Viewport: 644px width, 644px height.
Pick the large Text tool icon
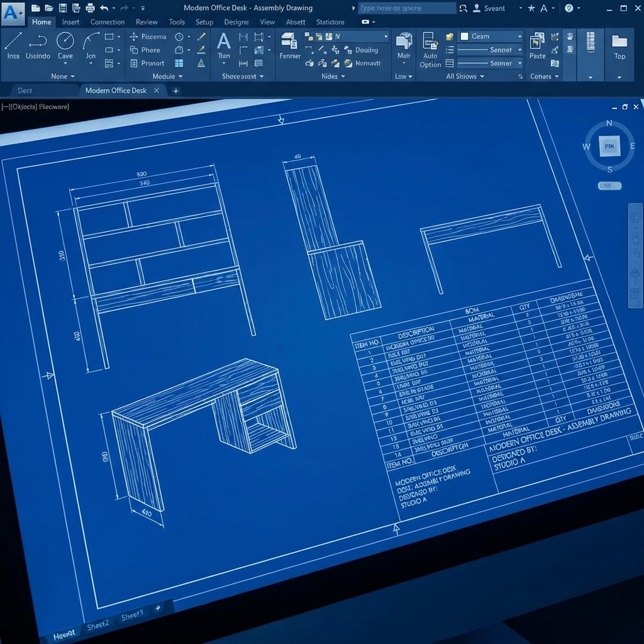coord(223,42)
